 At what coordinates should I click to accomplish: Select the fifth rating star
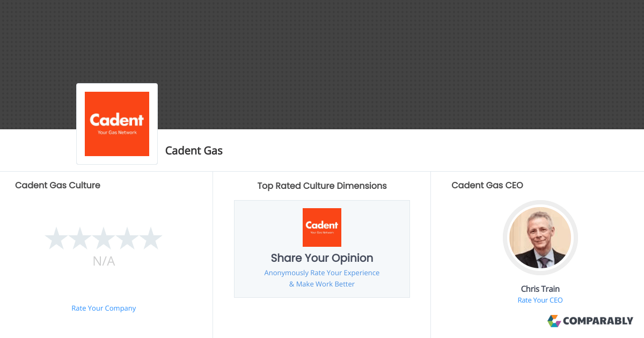click(x=151, y=239)
